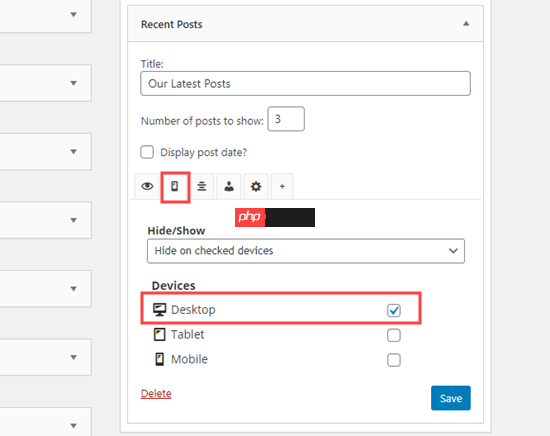Click the Delete link
The height and width of the screenshot is (436, 550).
coord(156,394)
